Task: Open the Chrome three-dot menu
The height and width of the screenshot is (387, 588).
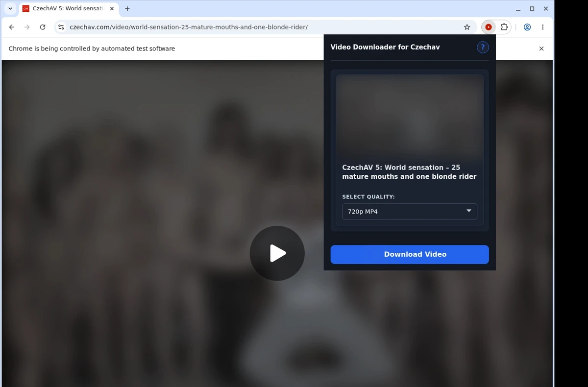Action: point(542,27)
